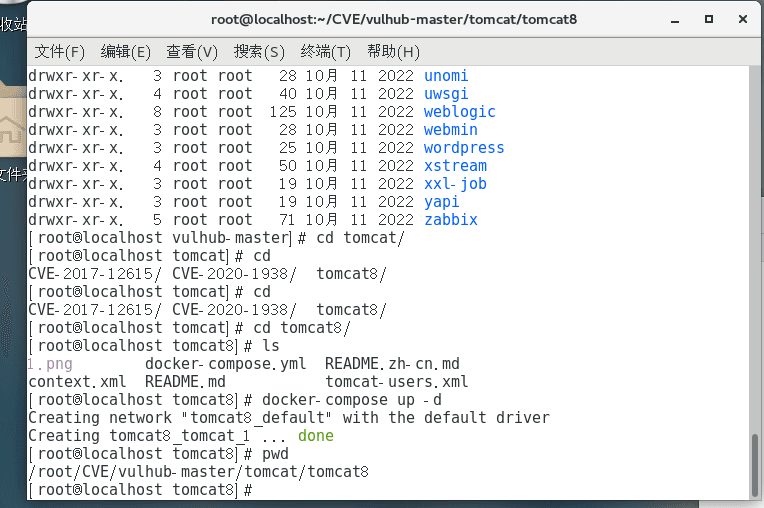Open the 搜索(S) menu
The image size is (764, 508).
pos(259,52)
